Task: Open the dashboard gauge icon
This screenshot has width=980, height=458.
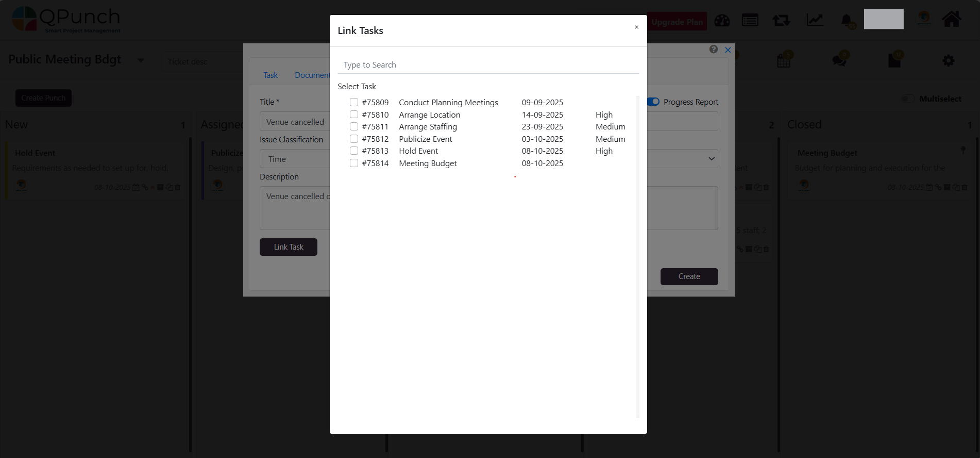Action: [x=722, y=21]
